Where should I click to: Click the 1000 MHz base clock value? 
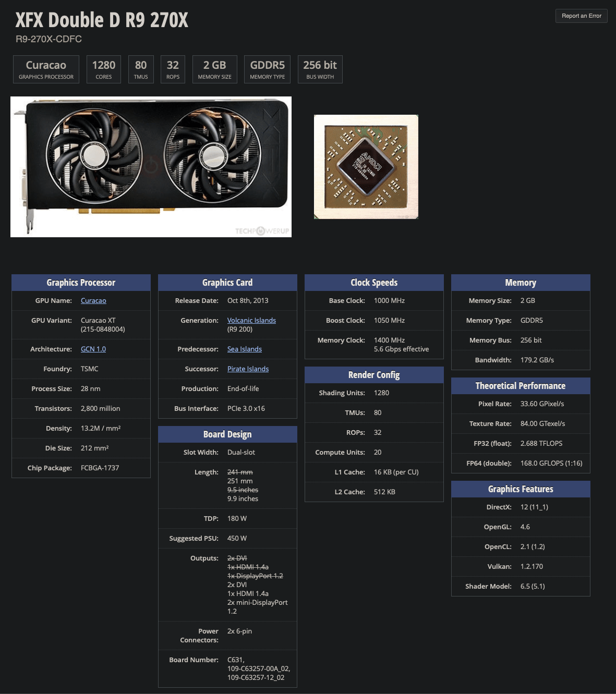tap(389, 301)
